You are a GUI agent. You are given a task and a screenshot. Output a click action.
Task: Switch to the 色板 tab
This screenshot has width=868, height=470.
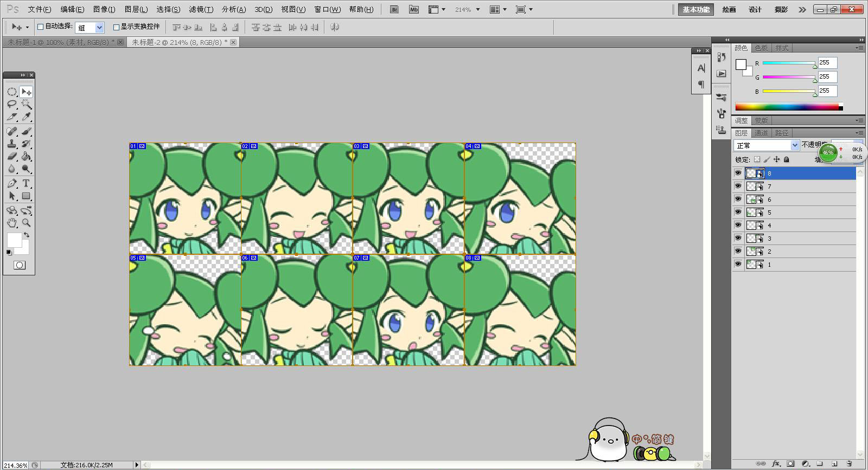(761, 48)
